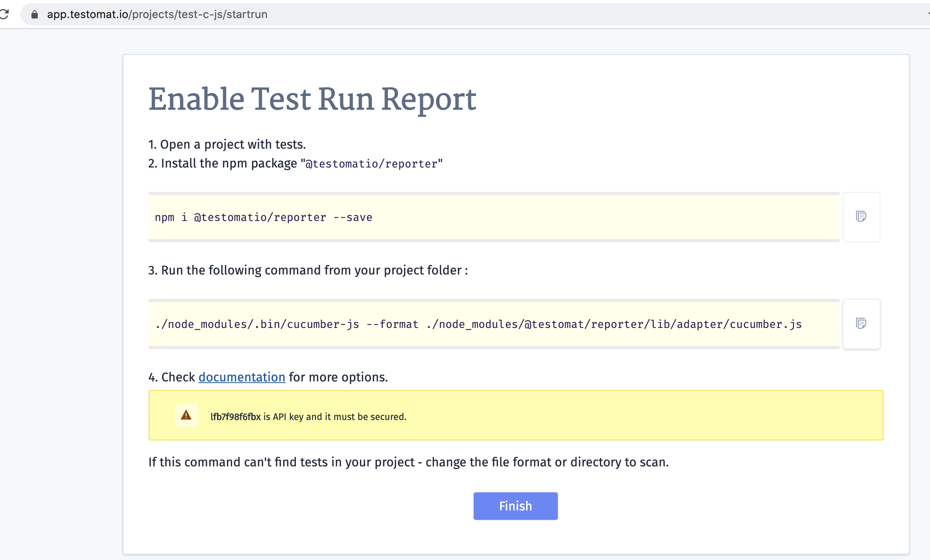Click the hint about changing file format or directory
Viewport: 930px width, 560px height.
click(x=408, y=462)
